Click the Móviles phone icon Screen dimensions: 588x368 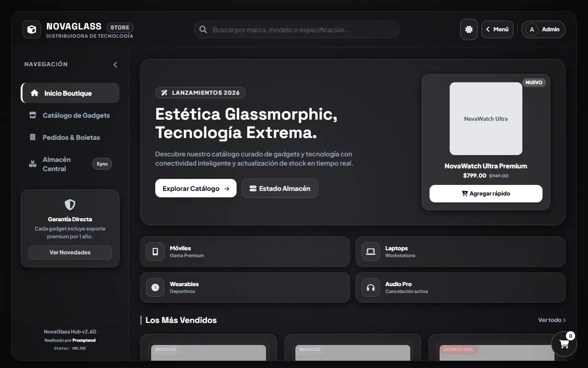click(x=155, y=252)
